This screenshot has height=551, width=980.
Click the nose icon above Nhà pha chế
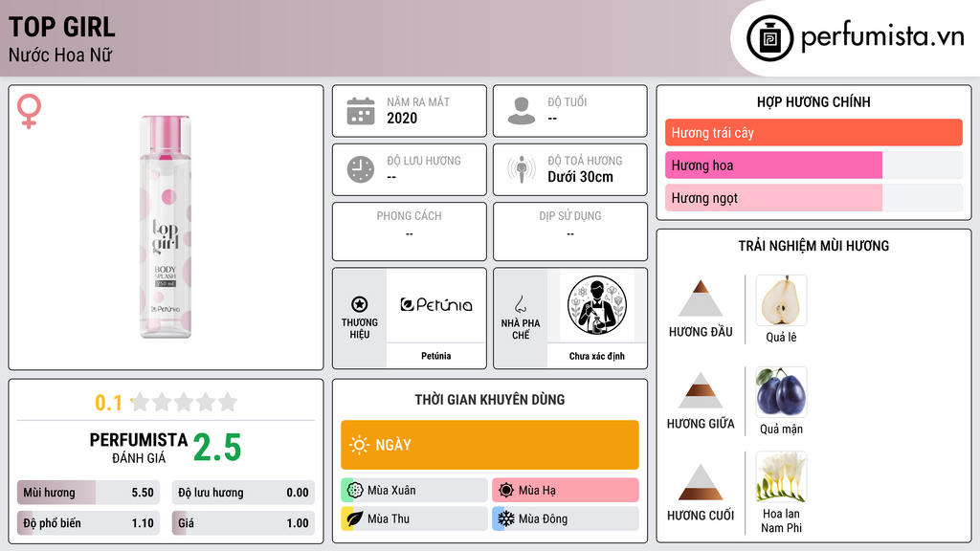tap(520, 304)
